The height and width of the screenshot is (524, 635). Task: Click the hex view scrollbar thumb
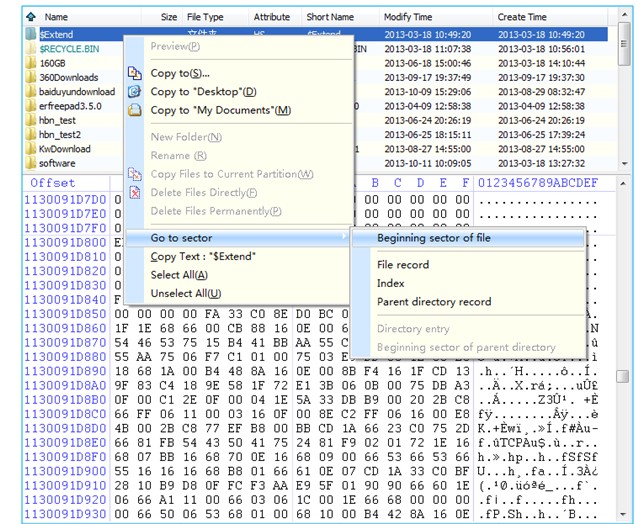click(623, 377)
